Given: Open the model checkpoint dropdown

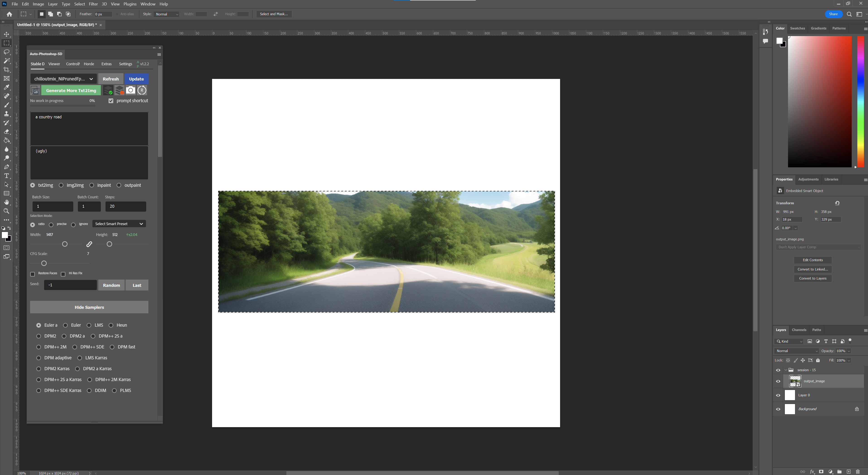Looking at the screenshot, I should 63,78.
